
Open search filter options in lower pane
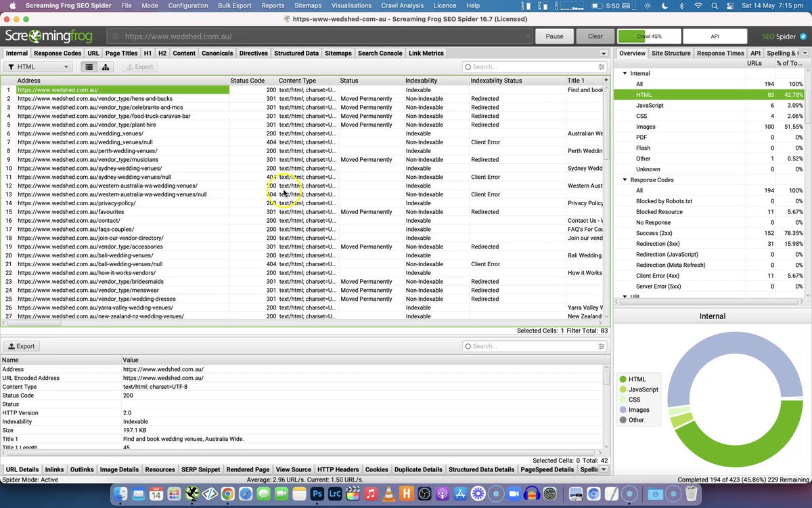tap(601, 346)
